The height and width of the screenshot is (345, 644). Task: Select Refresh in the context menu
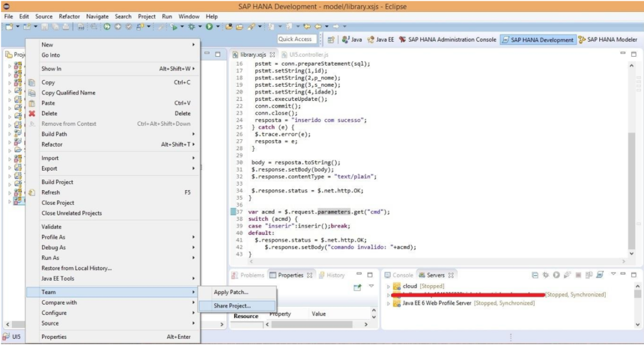point(50,193)
